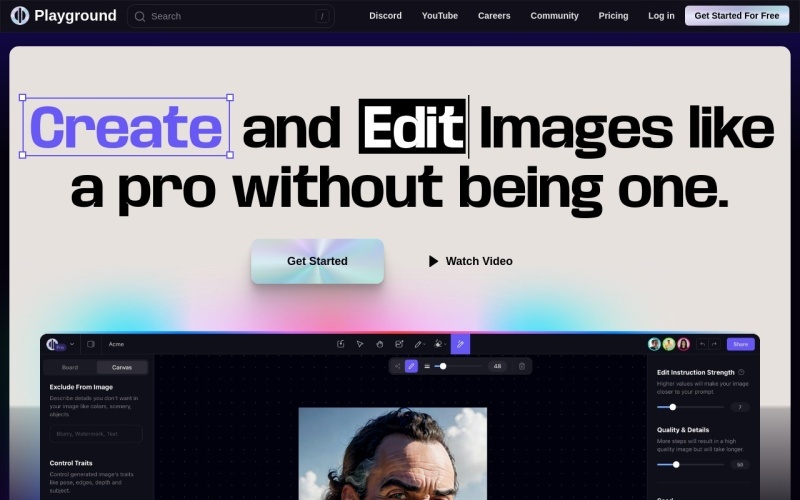Toggle the sidebar panel icon near Acme
Screen dimensions: 800x500
[91, 344]
